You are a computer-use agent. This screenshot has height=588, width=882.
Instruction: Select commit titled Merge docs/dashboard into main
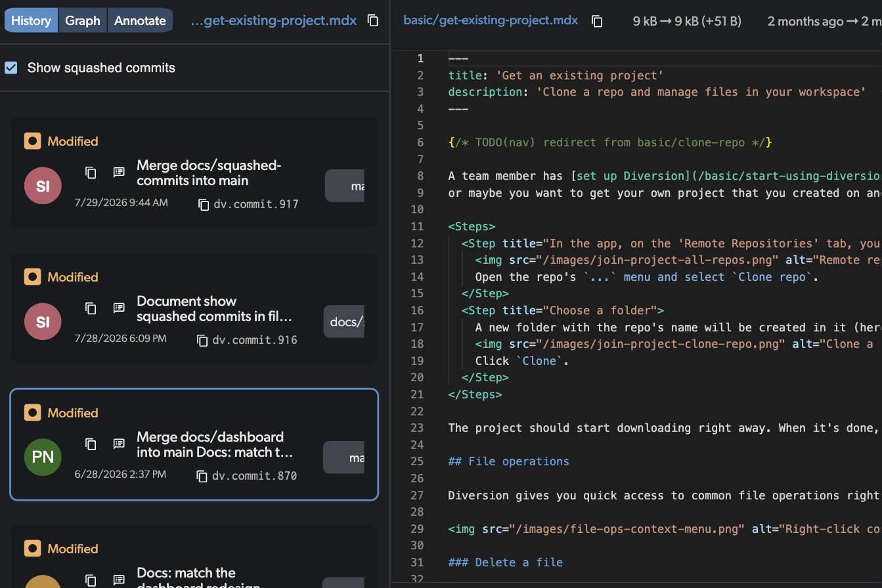[215, 444]
